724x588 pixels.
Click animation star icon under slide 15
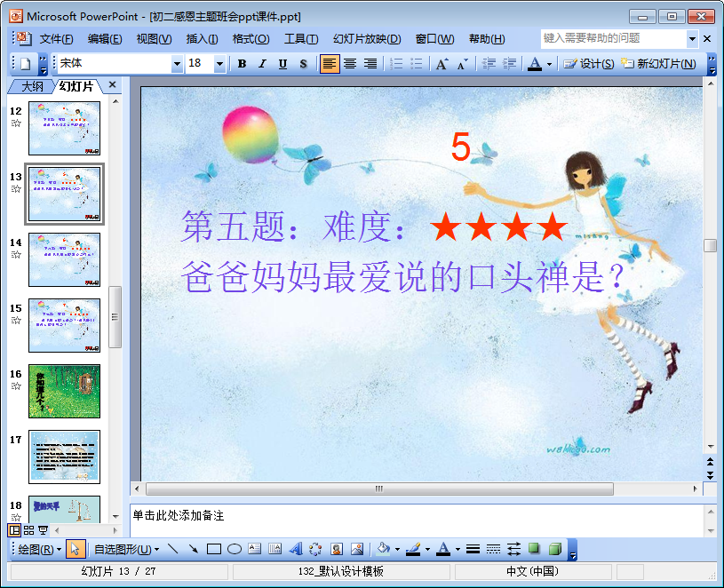click(16, 321)
